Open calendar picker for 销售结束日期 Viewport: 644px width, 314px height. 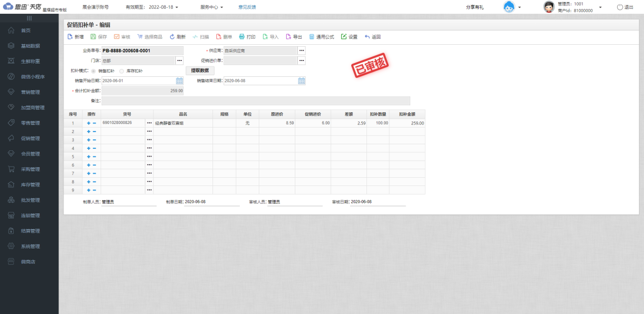click(301, 81)
